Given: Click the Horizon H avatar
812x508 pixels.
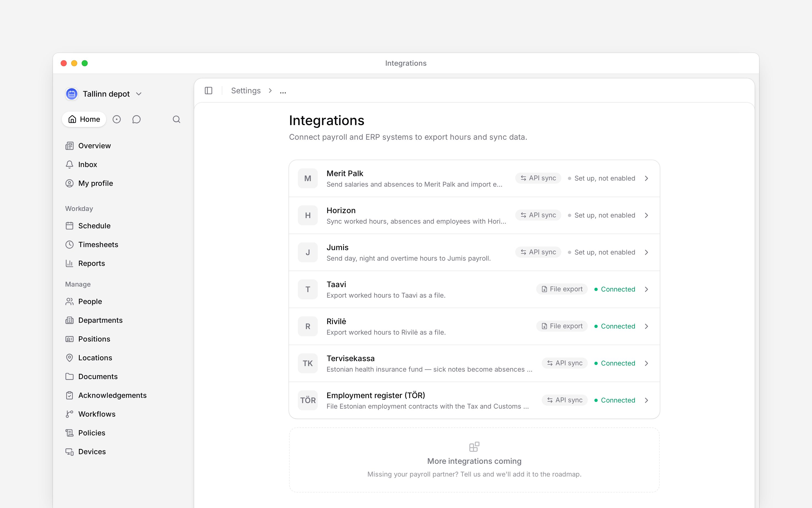Looking at the screenshot, I should 308,215.
